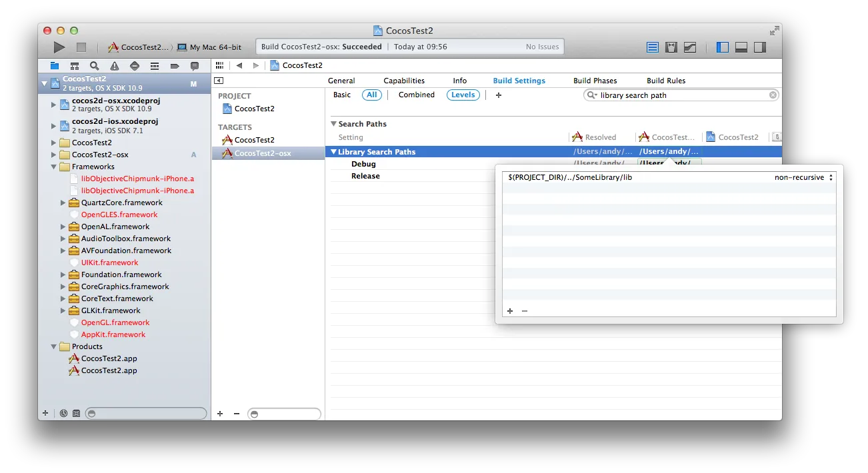The width and height of the screenshot is (868, 473).
Task: Run the project with the Play button
Action: tap(59, 47)
